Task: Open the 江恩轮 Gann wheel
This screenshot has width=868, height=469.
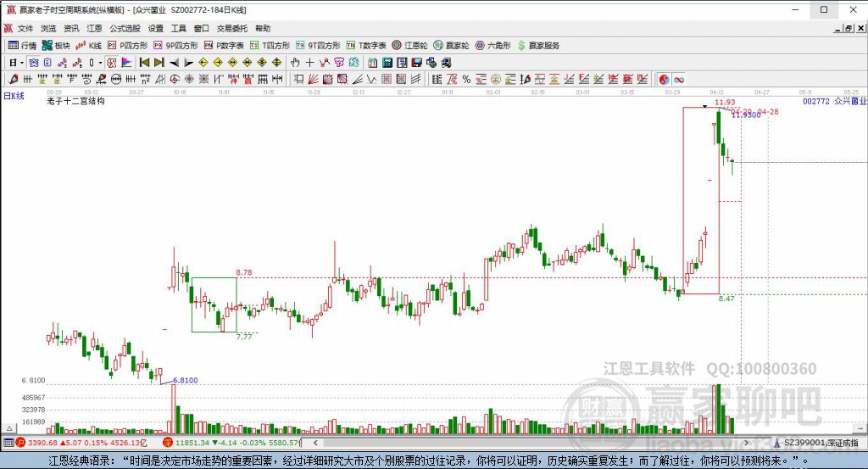Action: tap(409, 46)
